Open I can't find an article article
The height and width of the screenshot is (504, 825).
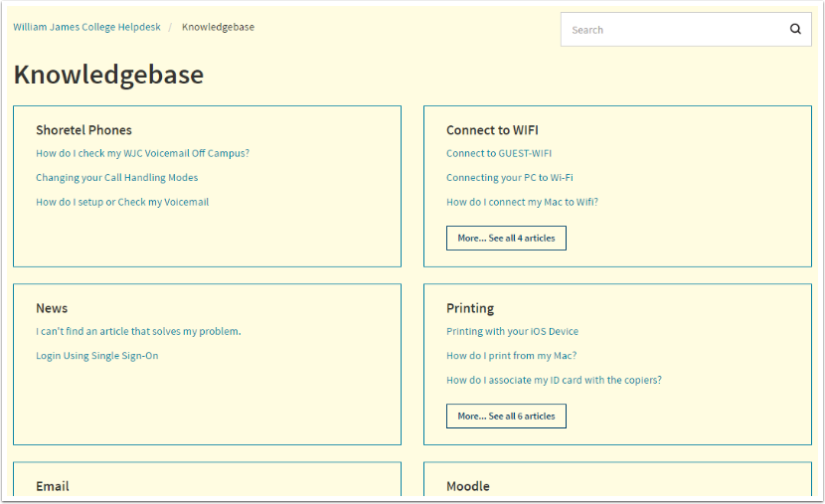pyautogui.click(x=138, y=331)
